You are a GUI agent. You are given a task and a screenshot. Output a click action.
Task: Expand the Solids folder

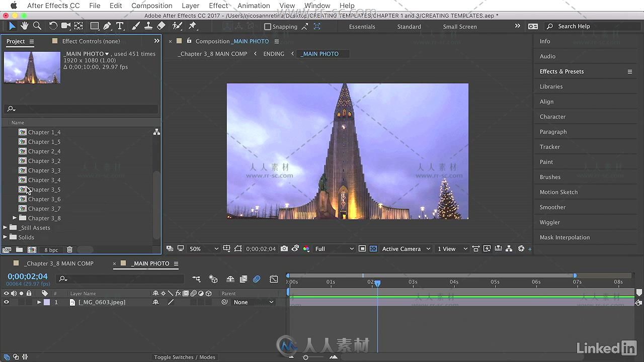point(6,237)
